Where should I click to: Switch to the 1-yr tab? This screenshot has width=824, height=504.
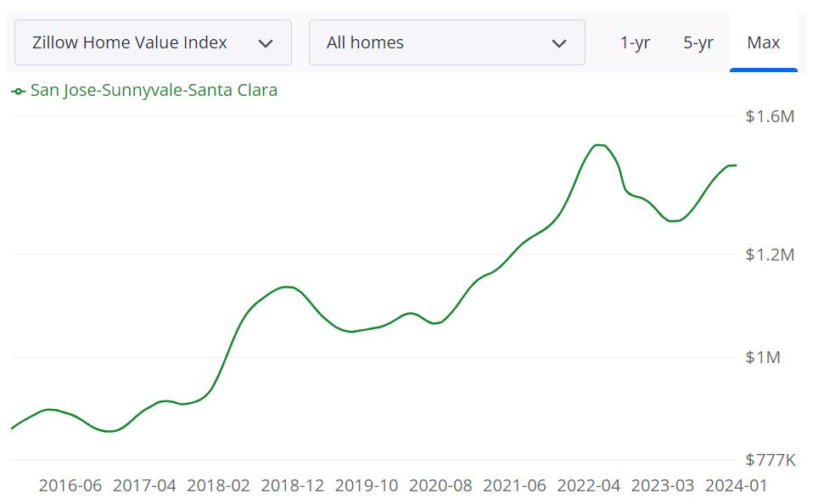pos(635,42)
